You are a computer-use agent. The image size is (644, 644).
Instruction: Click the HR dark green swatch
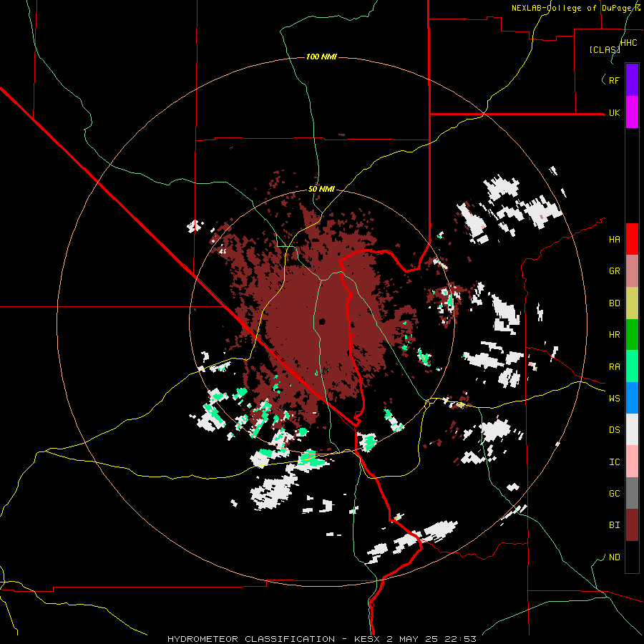tap(632, 335)
